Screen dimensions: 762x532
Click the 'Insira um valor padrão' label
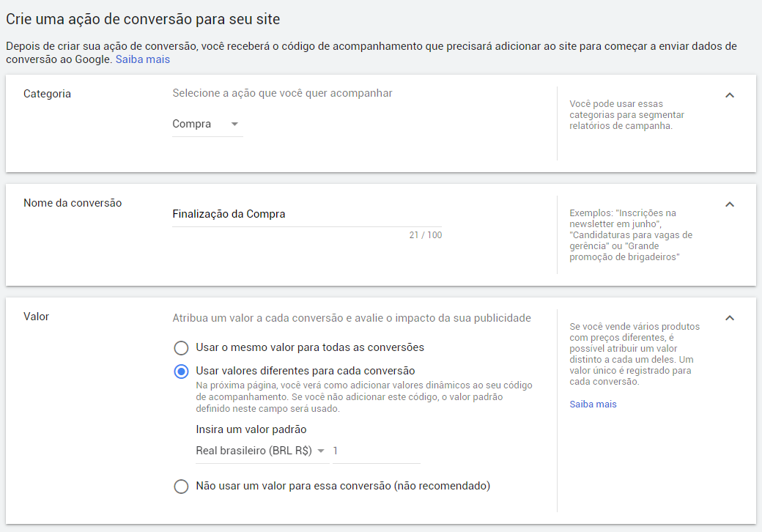point(251,429)
